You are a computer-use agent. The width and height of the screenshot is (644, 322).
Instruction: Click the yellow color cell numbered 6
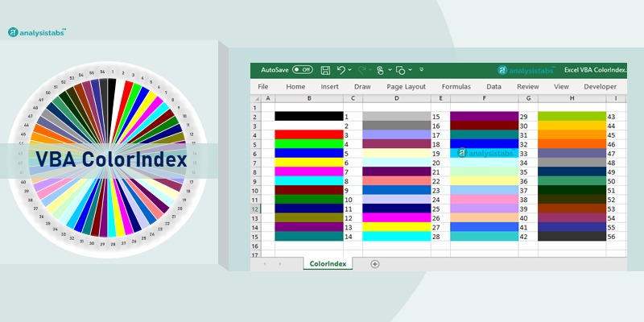pyautogui.click(x=309, y=163)
